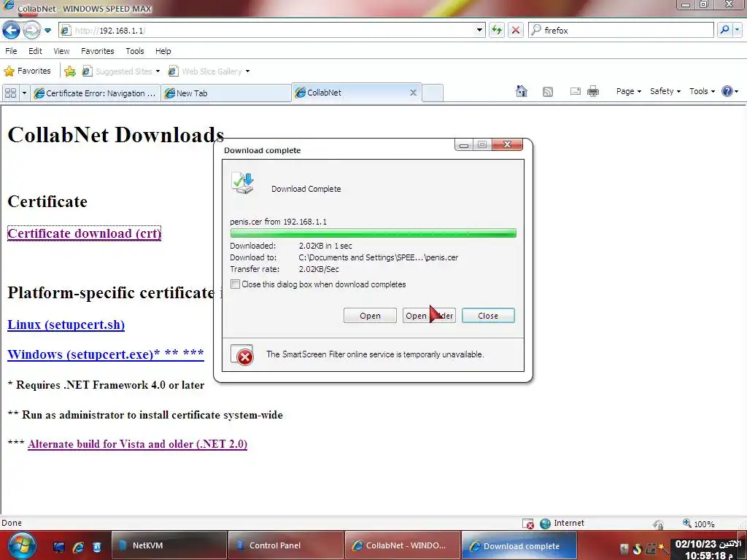
Task: Click Internet Explorer quick launch icon
Action: pyautogui.click(x=78, y=547)
